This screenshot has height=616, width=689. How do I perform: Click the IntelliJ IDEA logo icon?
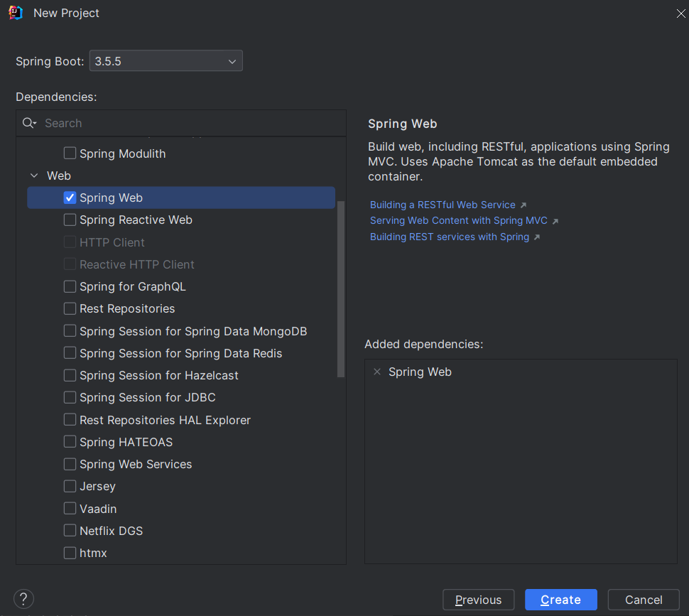tap(16, 13)
